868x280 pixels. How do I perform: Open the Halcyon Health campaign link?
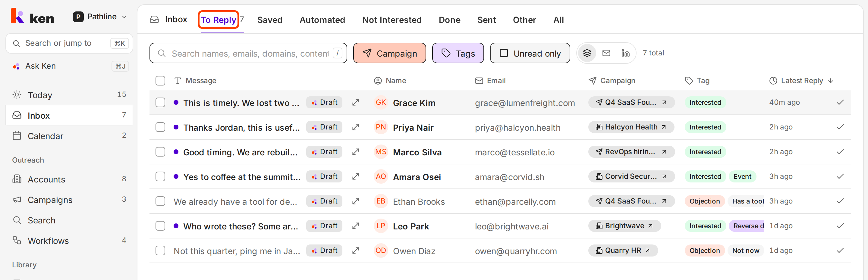[x=631, y=127]
